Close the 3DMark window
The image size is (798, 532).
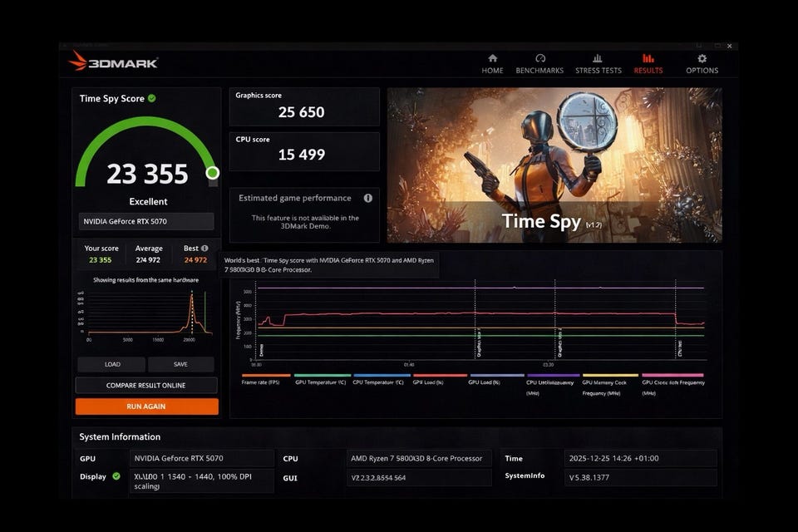click(x=729, y=47)
